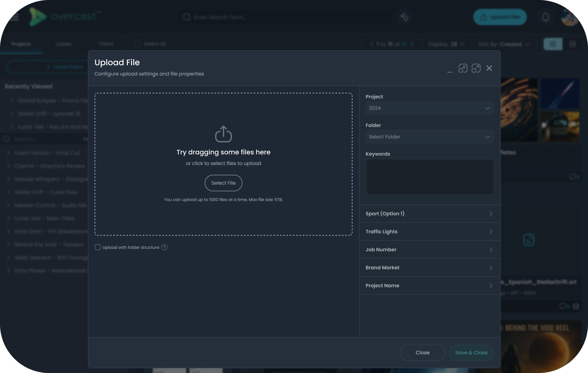Close dialog with the X icon
The height and width of the screenshot is (373, 588).
point(489,68)
